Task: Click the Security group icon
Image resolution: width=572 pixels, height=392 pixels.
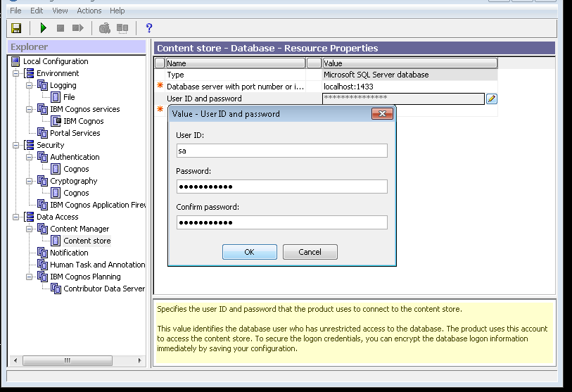Action: pos(29,145)
